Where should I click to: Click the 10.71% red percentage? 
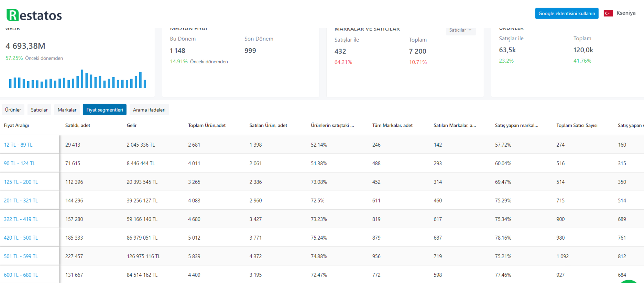[x=418, y=62]
